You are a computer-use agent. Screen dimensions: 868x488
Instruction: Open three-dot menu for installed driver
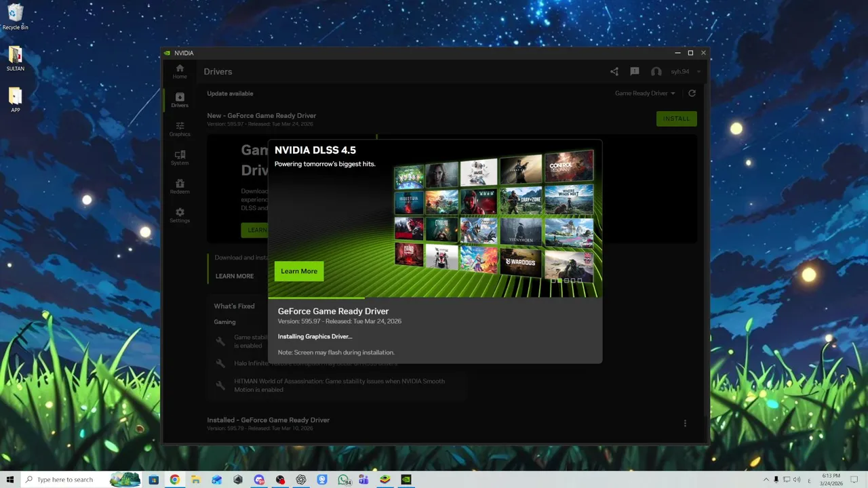coord(685,423)
